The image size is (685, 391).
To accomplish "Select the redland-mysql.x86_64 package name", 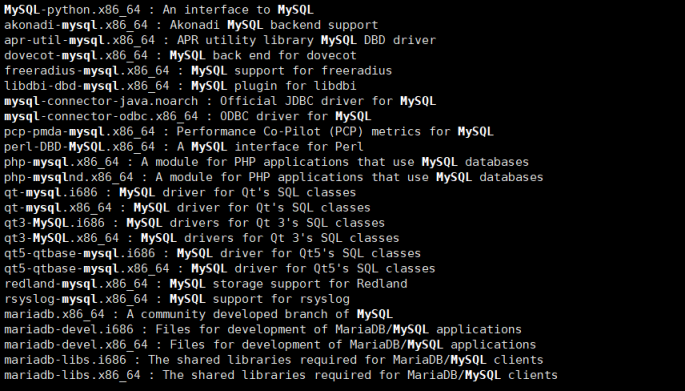I will pos(76,284).
